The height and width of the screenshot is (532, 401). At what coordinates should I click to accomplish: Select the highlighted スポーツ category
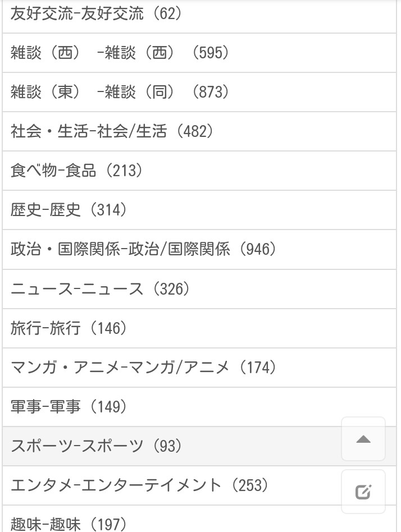pyautogui.click(x=96, y=446)
